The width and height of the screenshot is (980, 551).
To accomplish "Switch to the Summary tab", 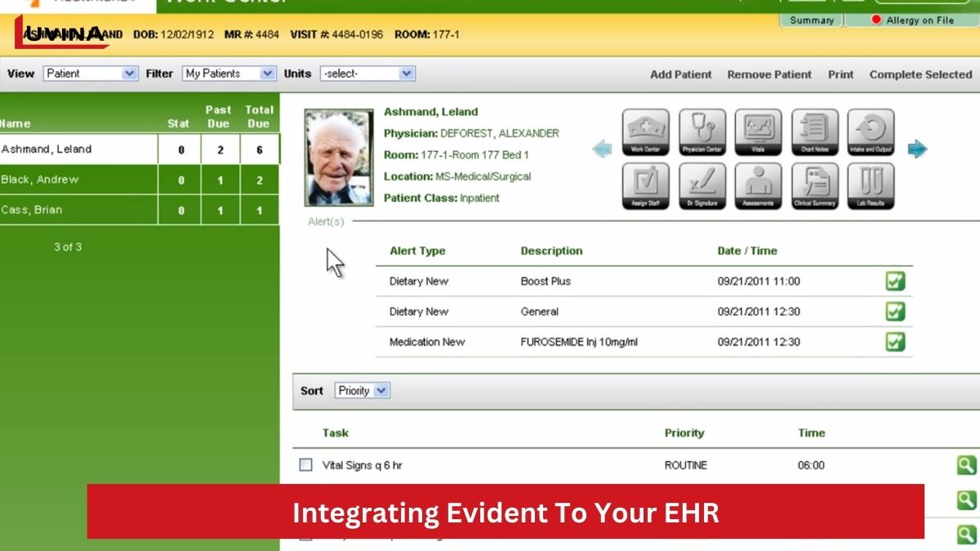I will 811,20.
